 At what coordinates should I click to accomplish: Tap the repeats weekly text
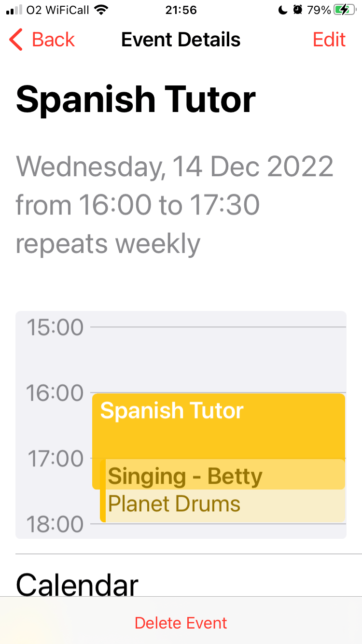(108, 243)
